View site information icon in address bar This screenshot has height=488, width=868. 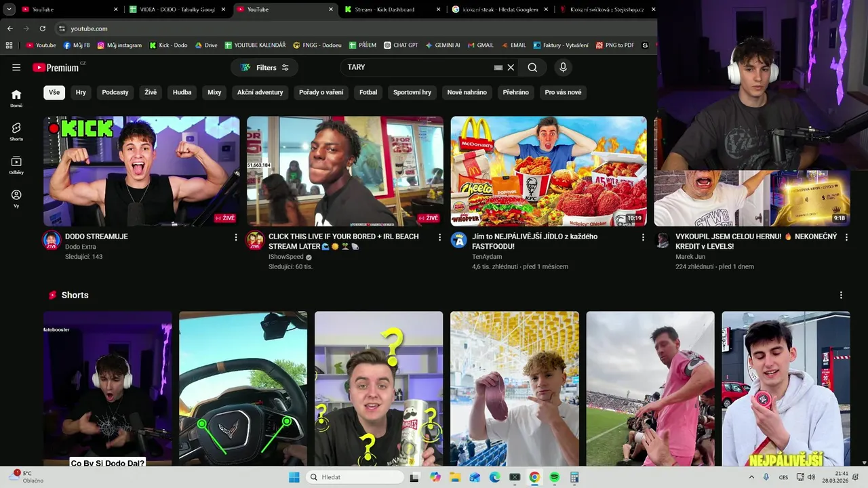[x=62, y=28]
